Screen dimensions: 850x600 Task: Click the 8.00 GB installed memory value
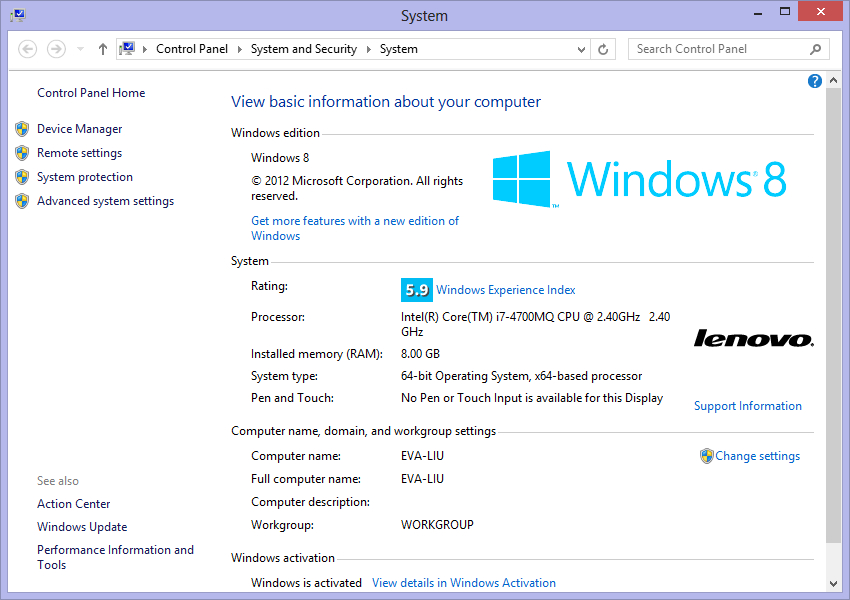pos(420,354)
